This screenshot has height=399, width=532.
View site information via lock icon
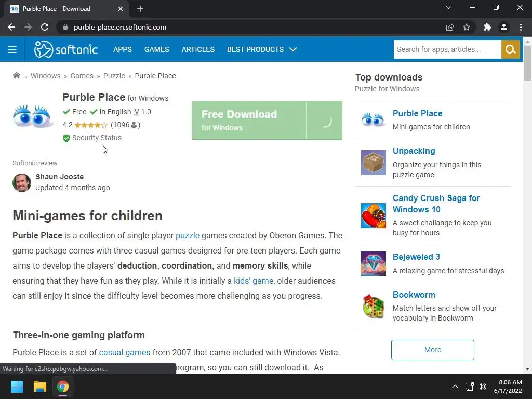tap(65, 27)
